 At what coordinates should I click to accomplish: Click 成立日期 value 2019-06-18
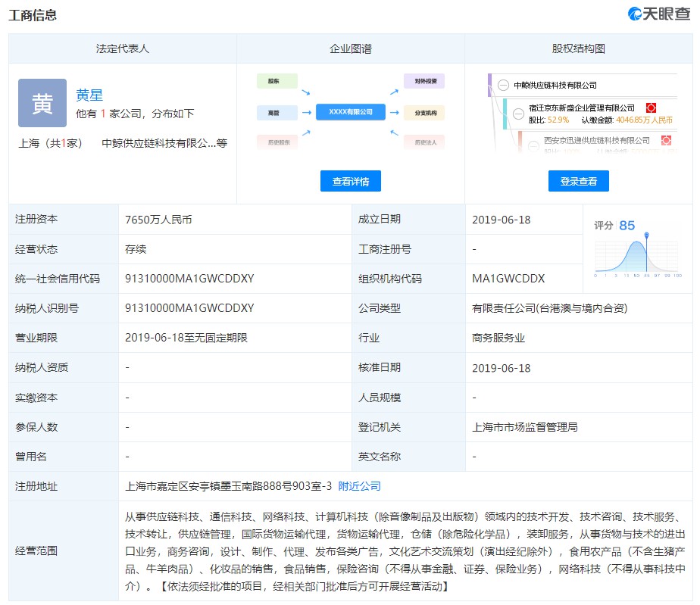click(502, 220)
